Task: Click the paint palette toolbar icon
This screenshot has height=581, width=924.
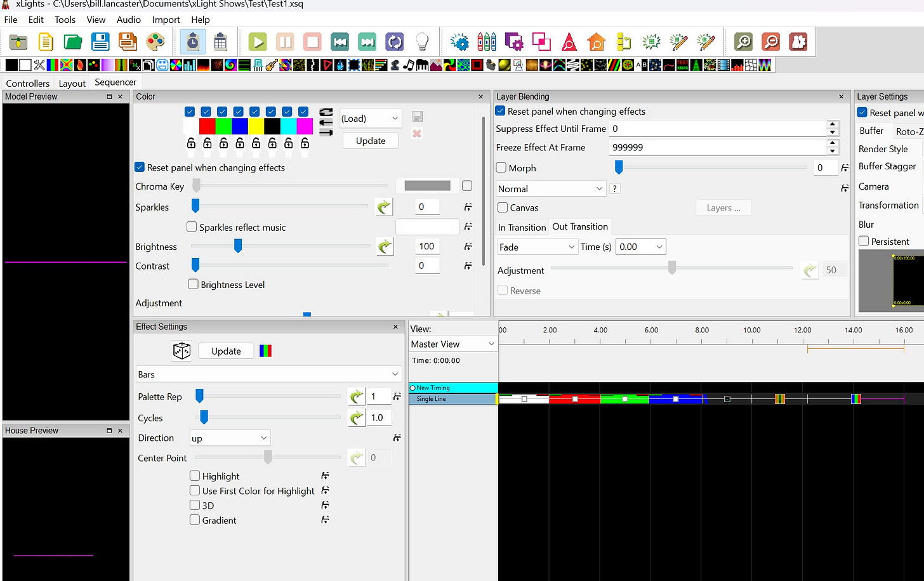Action: coord(155,42)
